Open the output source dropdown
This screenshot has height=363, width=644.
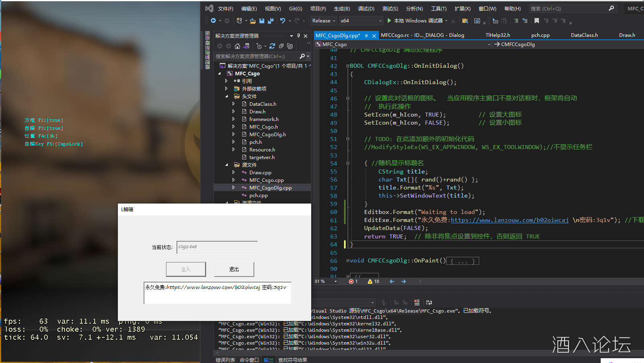(373, 302)
